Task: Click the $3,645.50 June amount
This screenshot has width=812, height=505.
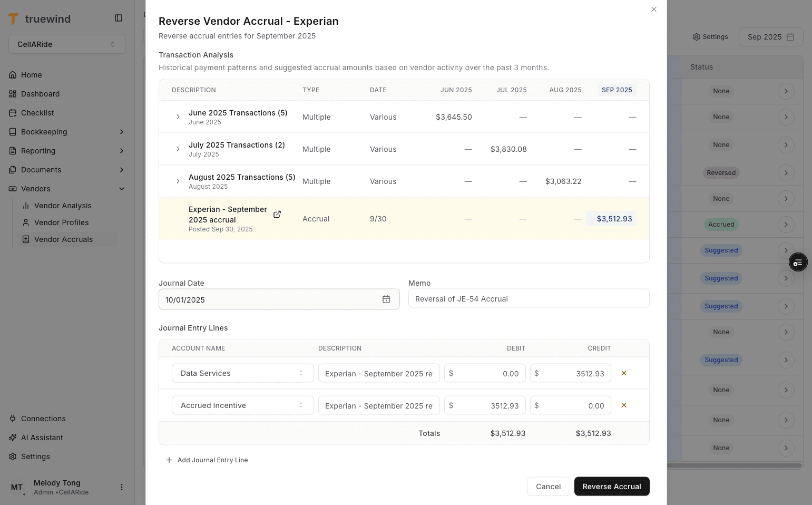Action: pyautogui.click(x=454, y=117)
